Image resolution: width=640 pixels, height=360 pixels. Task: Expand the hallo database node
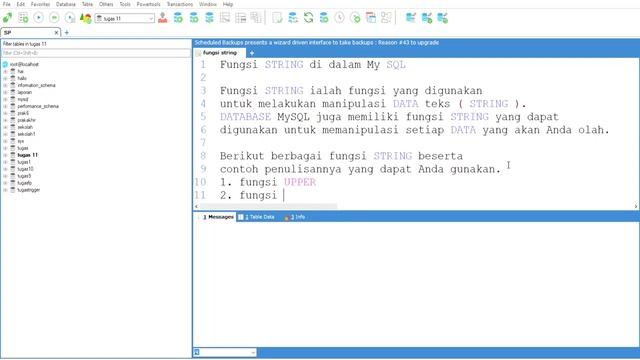click(x=5, y=78)
